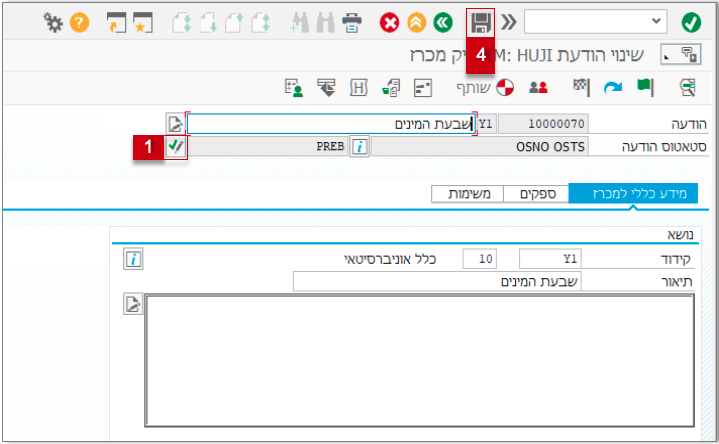Open the orange Help question mark
The width and height of the screenshot is (719, 444).
(x=78, y=21)
